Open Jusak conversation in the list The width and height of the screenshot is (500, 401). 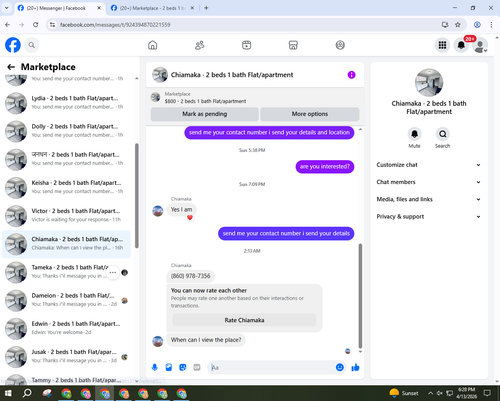(67, 356)
